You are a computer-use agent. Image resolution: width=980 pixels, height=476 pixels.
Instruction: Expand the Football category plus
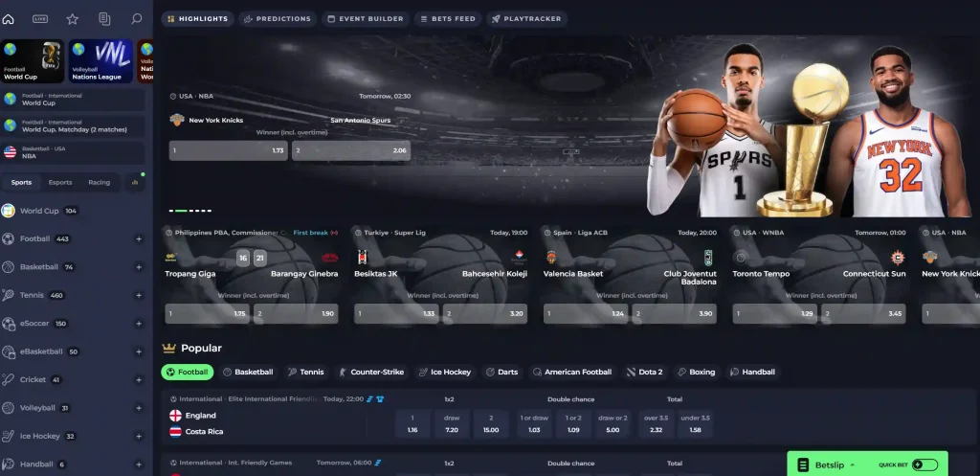click(139, 238)
